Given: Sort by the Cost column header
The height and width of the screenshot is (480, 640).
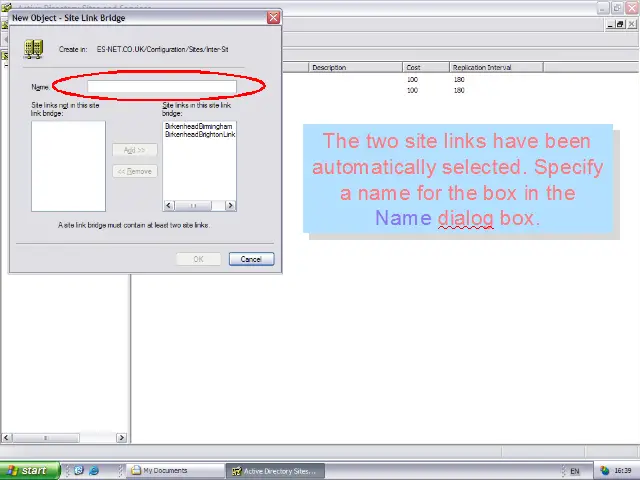Looking at the screenshot, I should [425, 67].
